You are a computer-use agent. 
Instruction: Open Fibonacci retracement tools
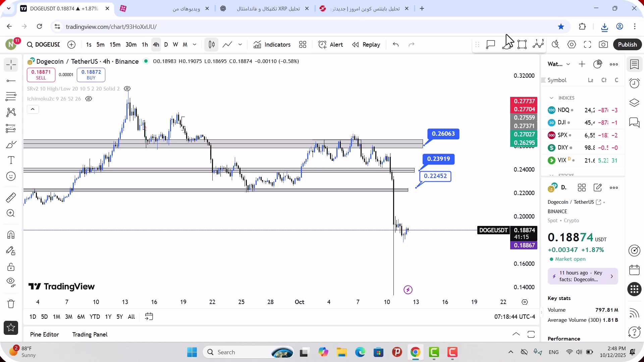point(11,97)
